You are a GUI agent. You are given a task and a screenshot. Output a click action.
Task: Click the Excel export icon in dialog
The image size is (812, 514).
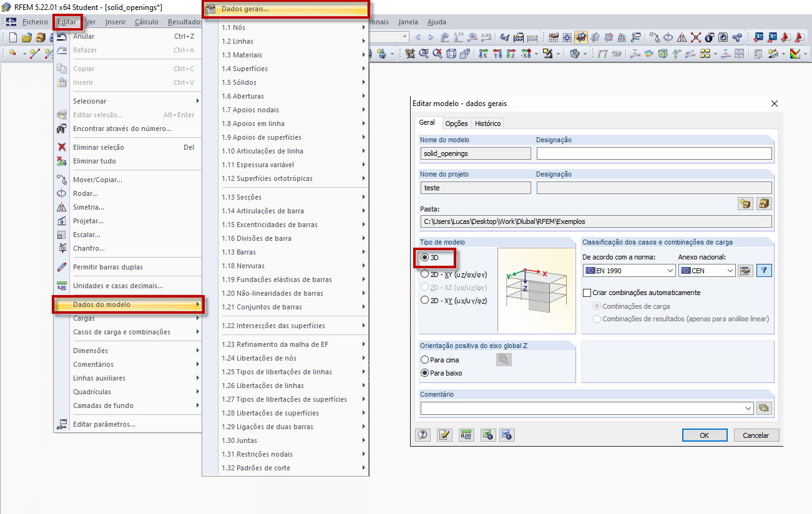488,435
